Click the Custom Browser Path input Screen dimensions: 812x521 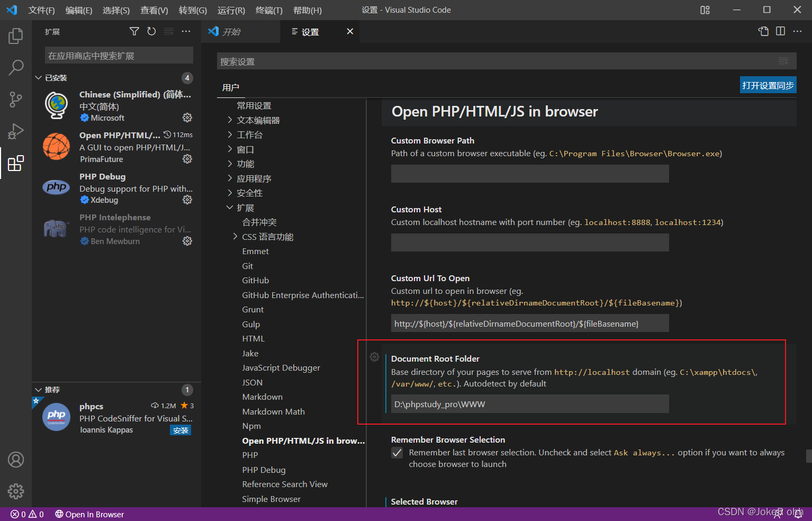pyautogui.click(x=530, y=174)
